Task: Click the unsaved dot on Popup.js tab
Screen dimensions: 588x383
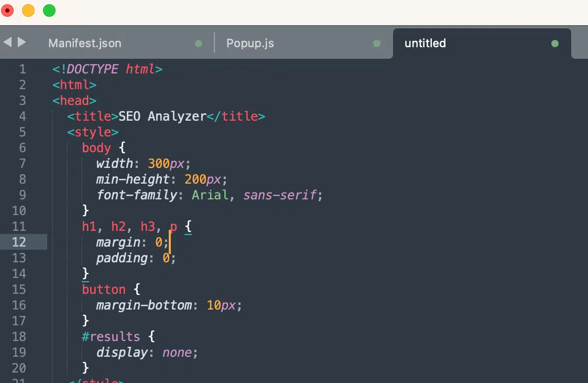Action: pos(376,44)
